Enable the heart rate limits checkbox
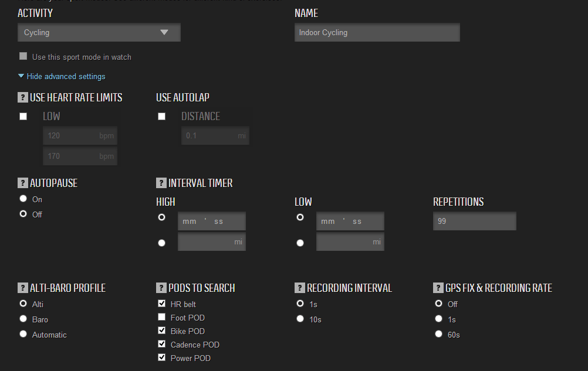 (23, 117)
